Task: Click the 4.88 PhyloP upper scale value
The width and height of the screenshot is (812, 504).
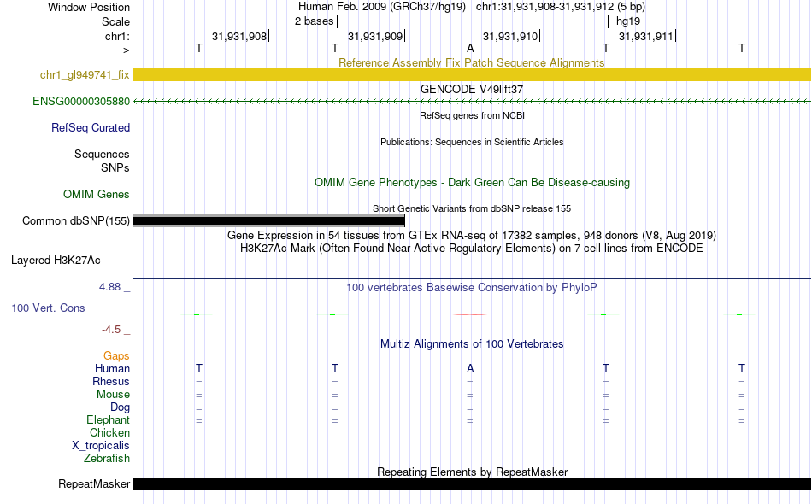Action: click(109, 287)
